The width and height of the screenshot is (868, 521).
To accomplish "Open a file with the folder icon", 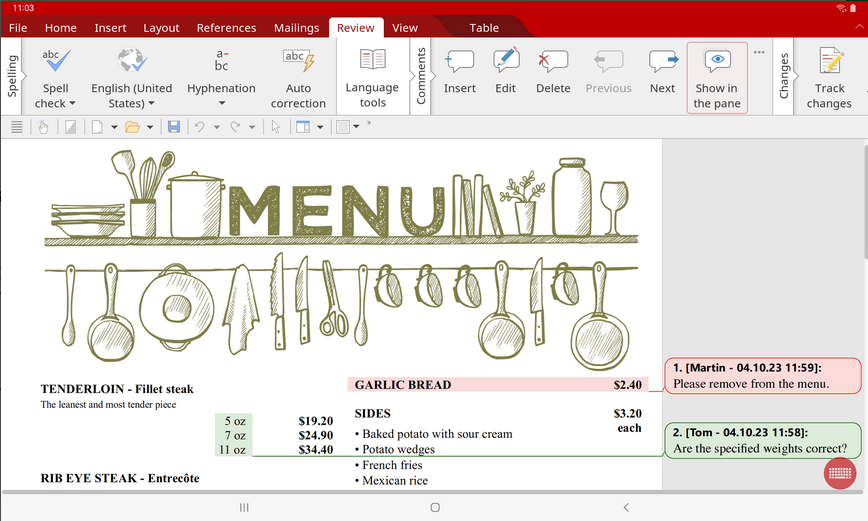I will pyautogui.click(x=132, y=127).
